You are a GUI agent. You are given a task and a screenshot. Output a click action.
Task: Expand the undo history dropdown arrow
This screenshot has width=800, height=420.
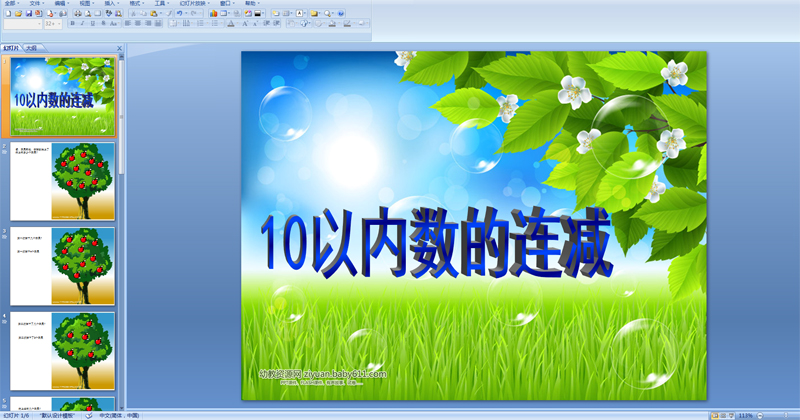186,14
